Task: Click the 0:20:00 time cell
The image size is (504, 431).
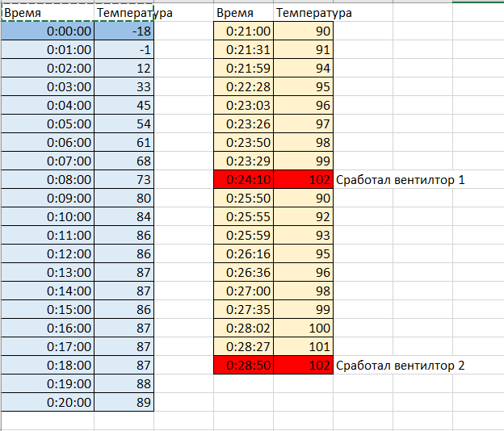Action: click(47, 402)
